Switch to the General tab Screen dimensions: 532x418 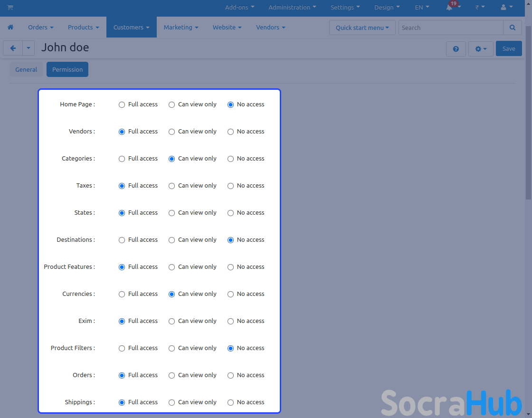tap(26, 69)
